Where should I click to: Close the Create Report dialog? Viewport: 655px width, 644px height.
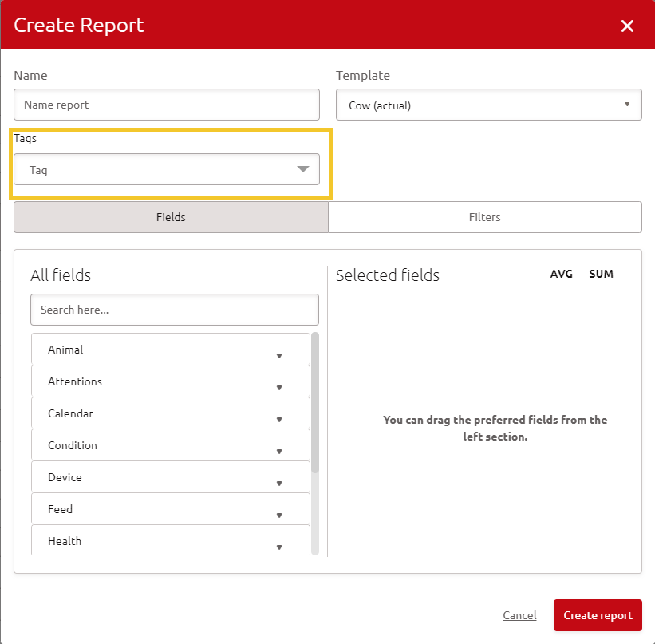click(x=627, y=26)
